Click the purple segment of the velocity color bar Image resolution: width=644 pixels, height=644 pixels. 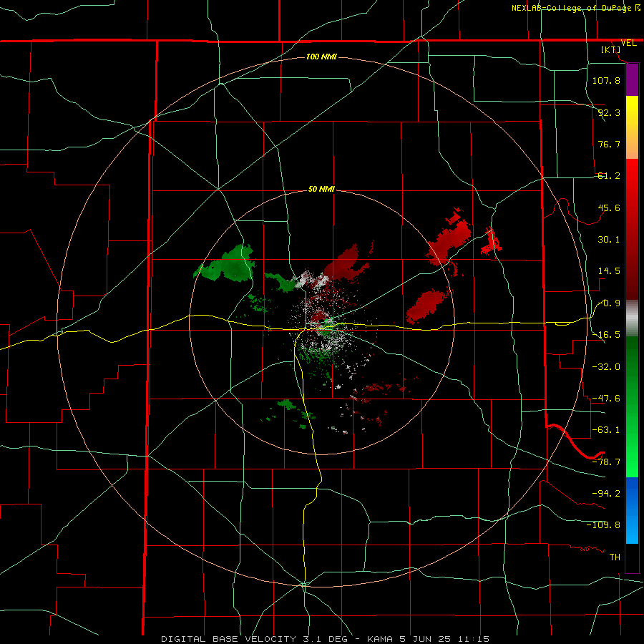(632, 79)
